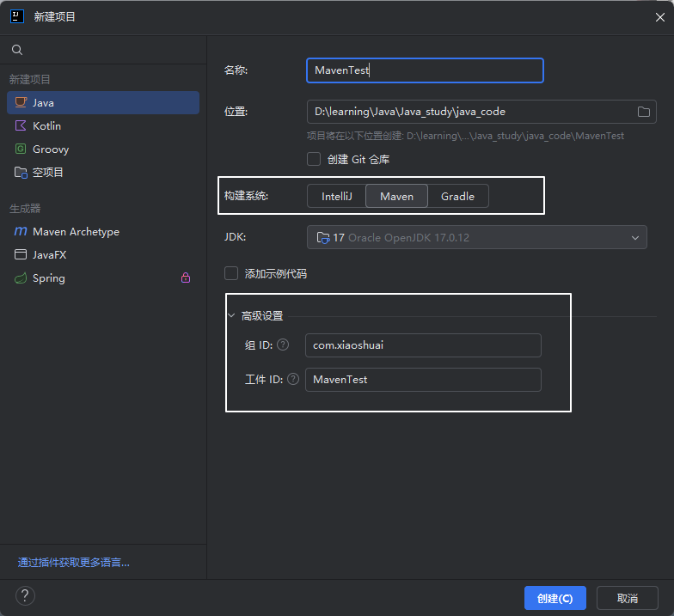Collapse the 高级设置 section
The image size is (674, 616).
click(231, 316)
